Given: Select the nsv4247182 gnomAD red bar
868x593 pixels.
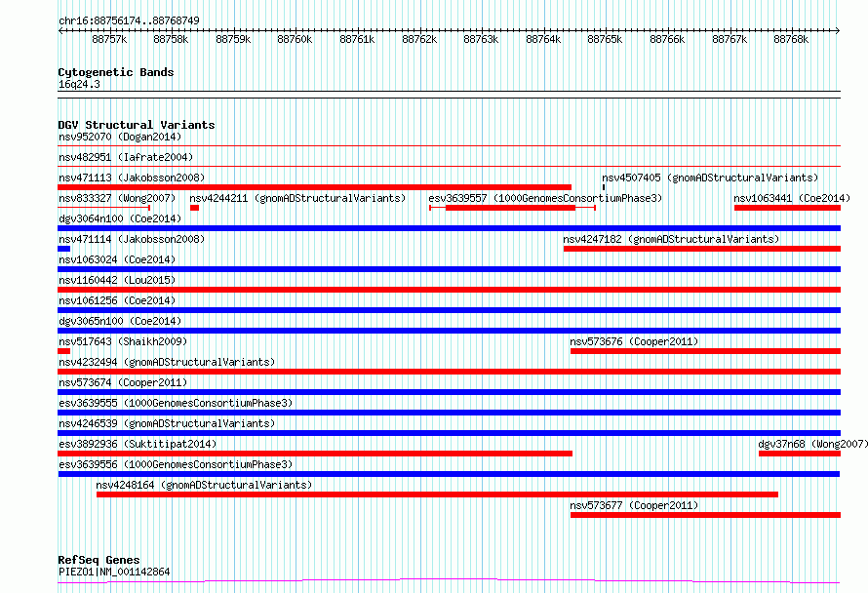Looking at the screenshot, I should 702,249.
